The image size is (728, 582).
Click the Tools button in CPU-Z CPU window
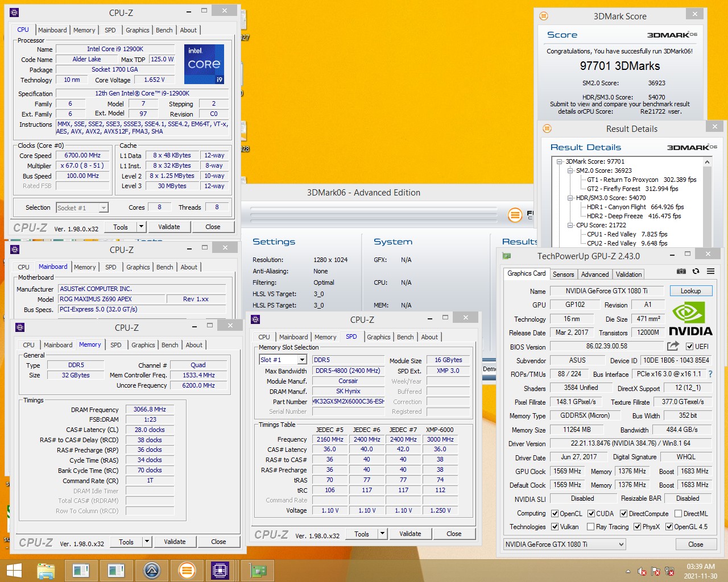click(121, 227)
